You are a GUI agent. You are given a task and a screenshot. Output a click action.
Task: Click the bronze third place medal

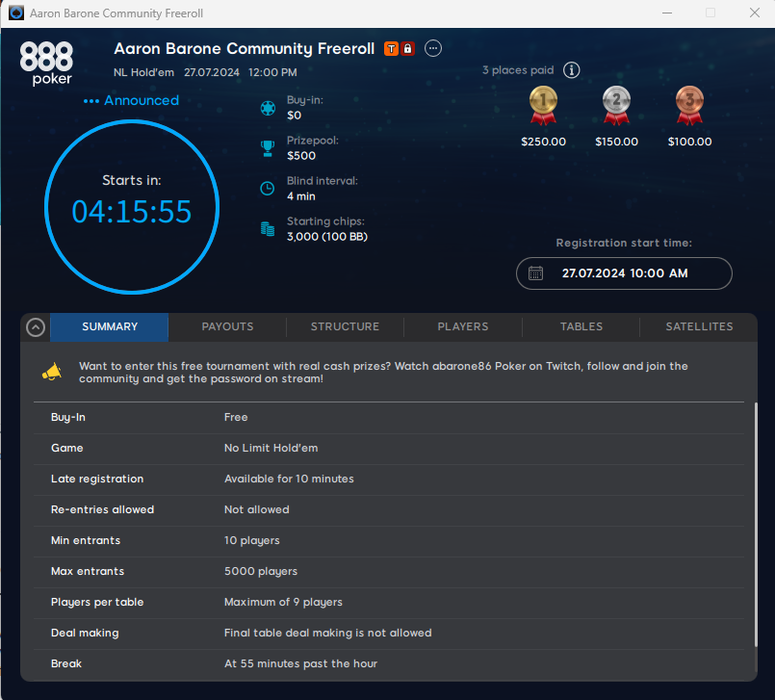point(689,105)
